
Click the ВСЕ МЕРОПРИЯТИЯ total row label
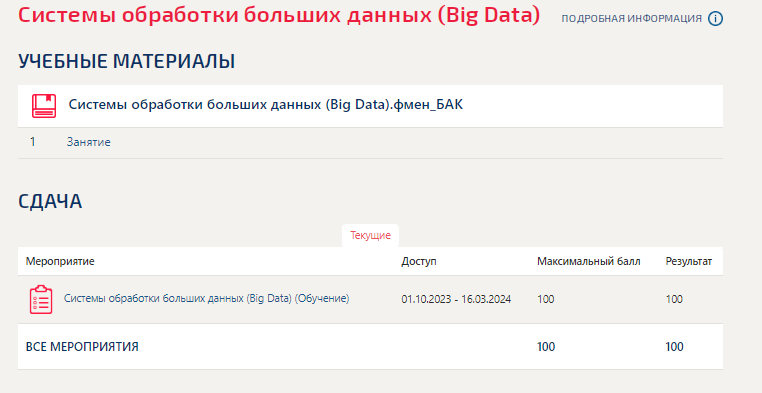[x=82, y=347]
